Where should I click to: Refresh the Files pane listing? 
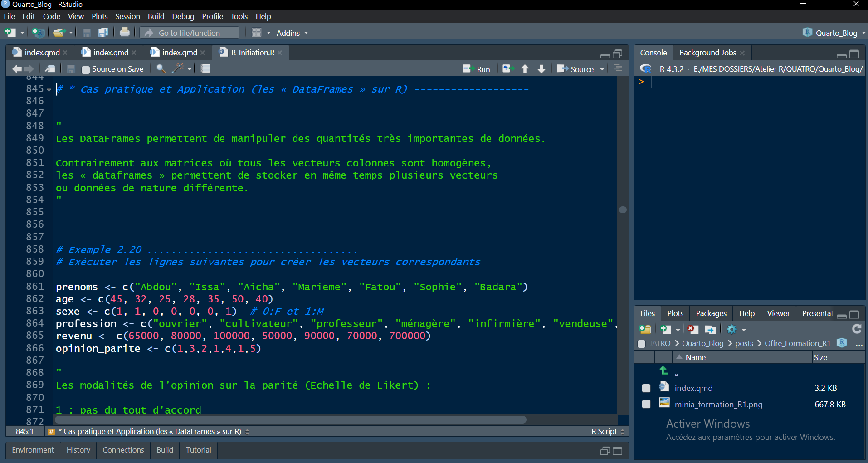857,329
